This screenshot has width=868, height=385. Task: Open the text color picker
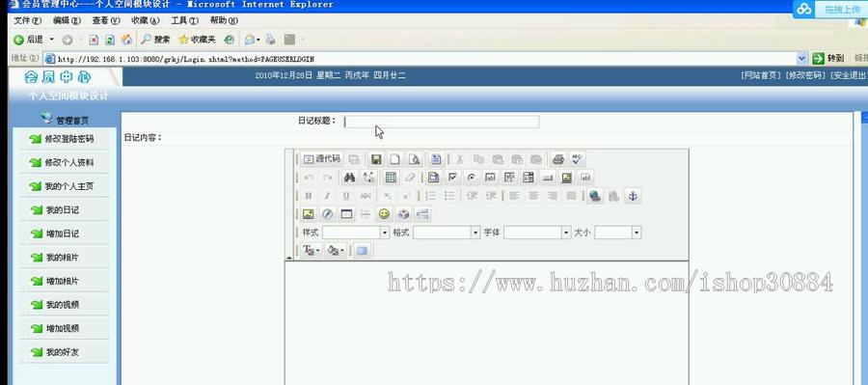coord(311,251)
